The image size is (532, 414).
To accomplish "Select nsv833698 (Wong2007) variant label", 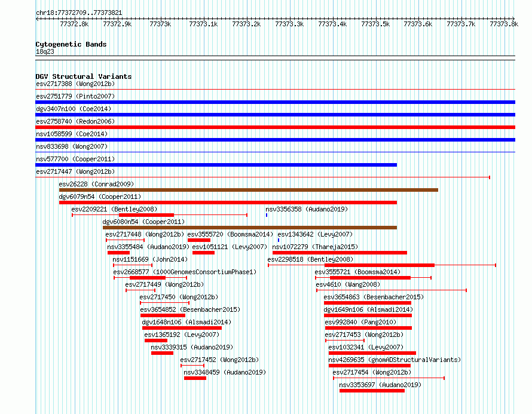I will click(x=72, y=146).
